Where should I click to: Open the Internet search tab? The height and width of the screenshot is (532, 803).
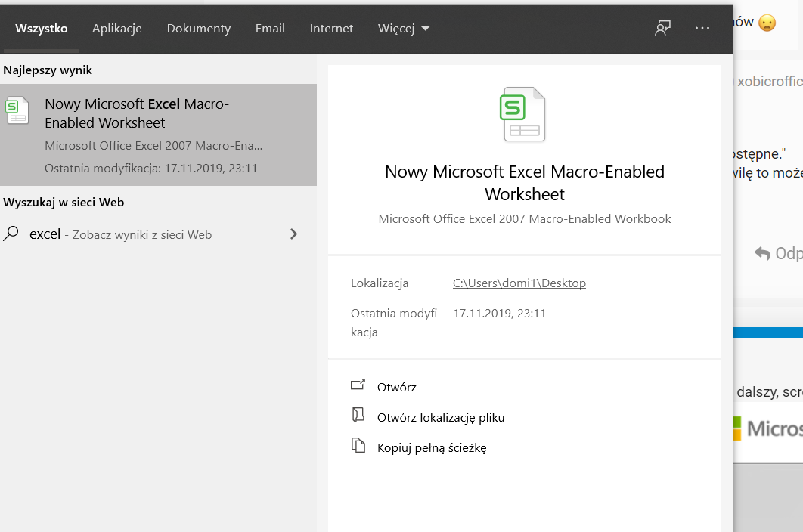coord(331,28)
